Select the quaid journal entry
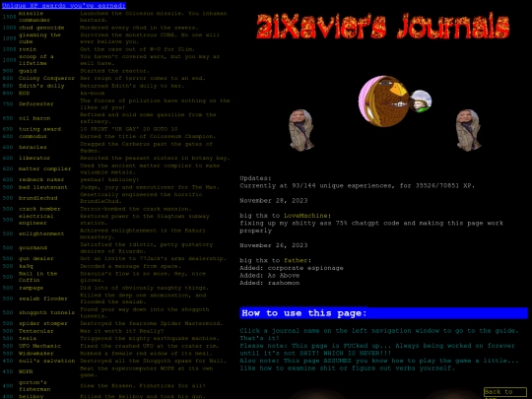Screen dimensions: 532x399 click(x=28, y=71)
